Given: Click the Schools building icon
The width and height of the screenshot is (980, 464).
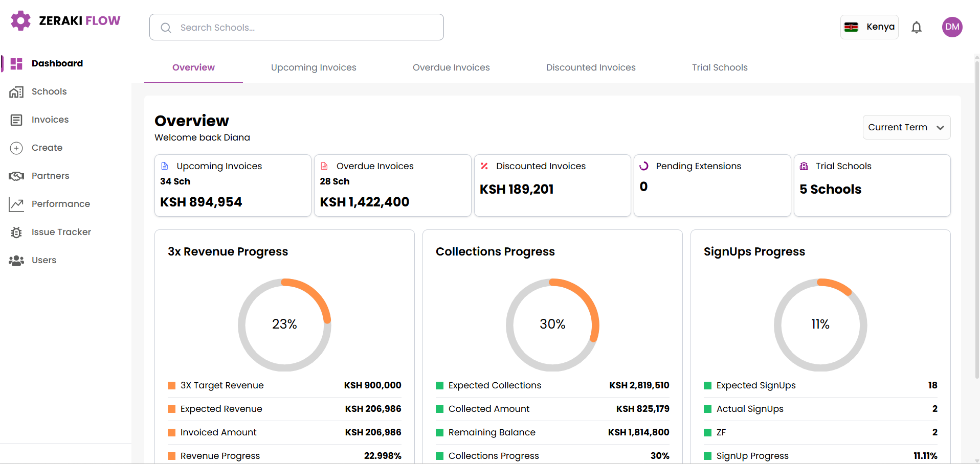Looking at the screenshot, I should (x=16, y=92).
